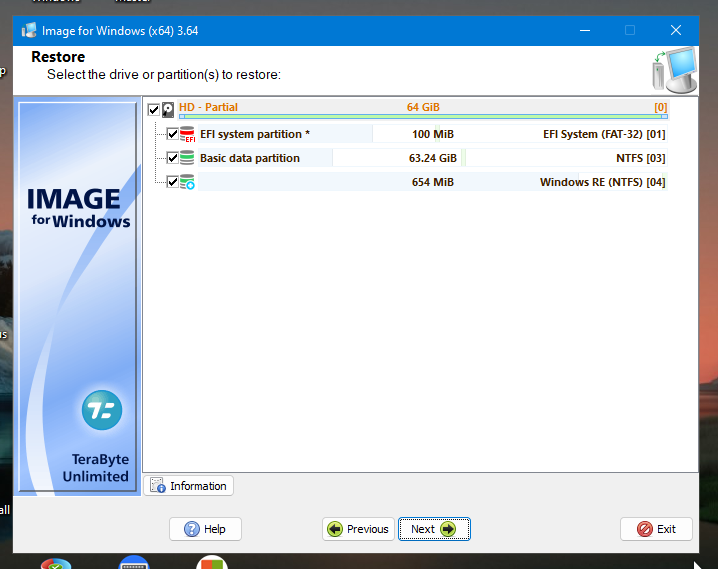Viewport: 718px width, 569px height.
Task: Click the restore computer graphic in header
Action: (674, 70)
